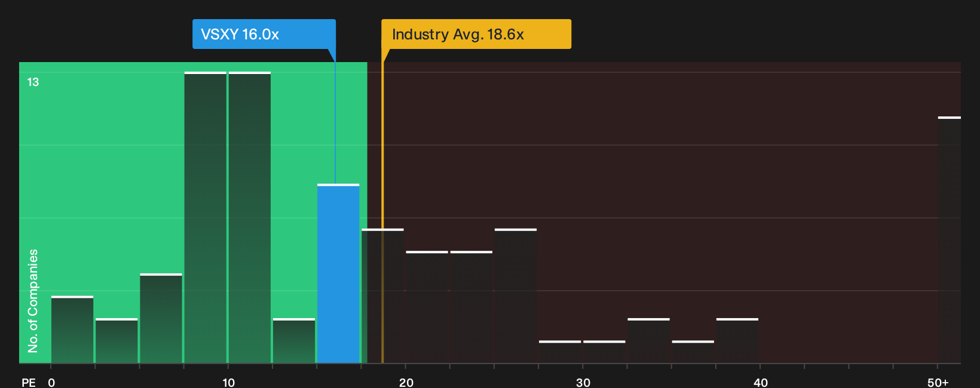Click the 'No. of Companies' axis title
Viewport: 980px width, 388px height.
[33, 301]
